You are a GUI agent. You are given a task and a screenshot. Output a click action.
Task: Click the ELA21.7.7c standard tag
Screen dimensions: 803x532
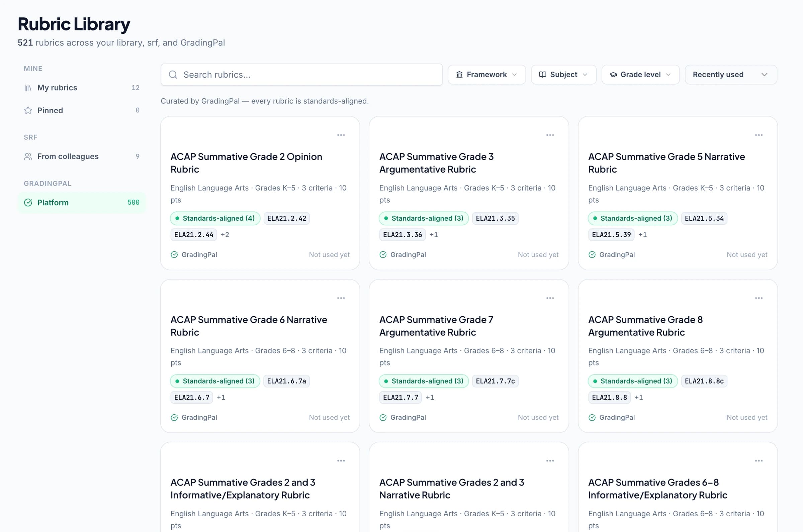tap(496, 381)
